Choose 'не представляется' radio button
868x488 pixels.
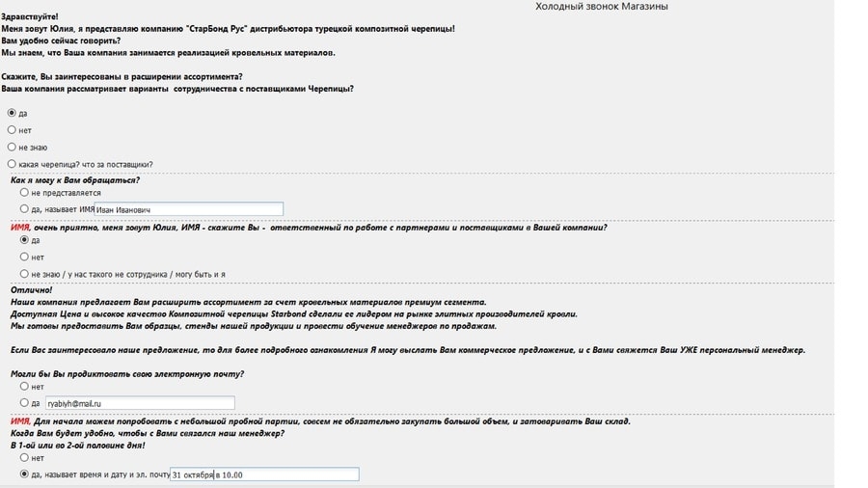pos(24,193)
